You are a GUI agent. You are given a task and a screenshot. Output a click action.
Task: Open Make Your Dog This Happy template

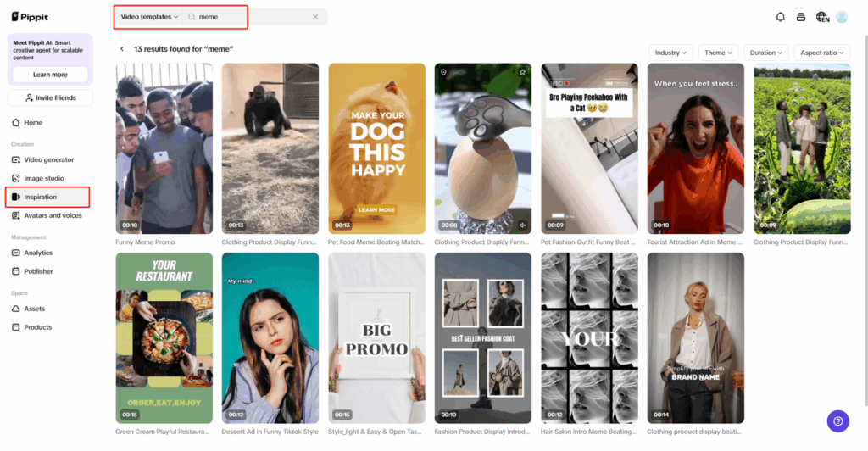pyautogui.click(x=376, y=148)
